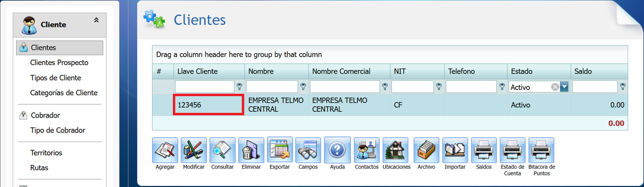Click the gears icon beside Clientes title
The image size is (644, 187).
click(154, 19)
